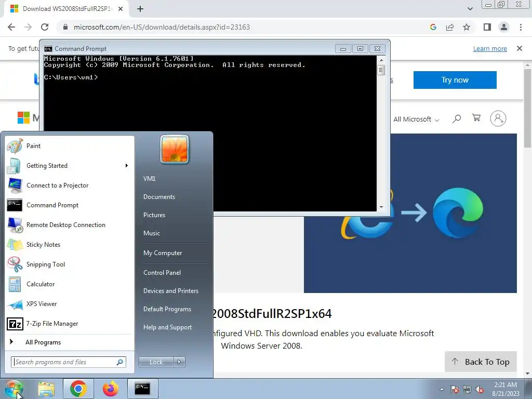This screenshot has width=532, height=399.
Task: Click Command Prompt scrollbar down arrow
Action: 381,207
